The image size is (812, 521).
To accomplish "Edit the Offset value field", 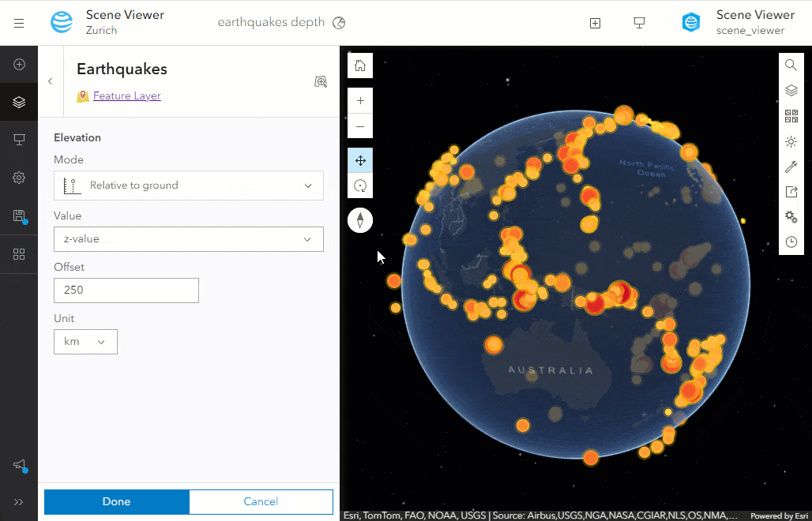I will (x=126, y=290).
